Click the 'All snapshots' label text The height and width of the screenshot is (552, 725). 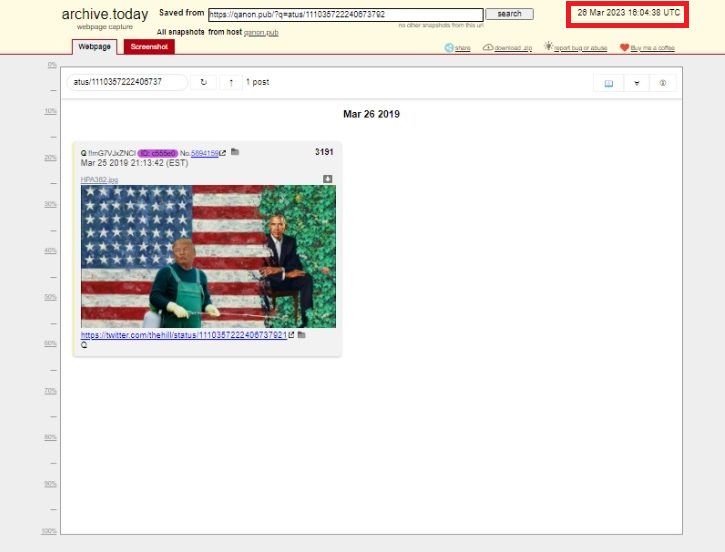click(x=180, y=32)
